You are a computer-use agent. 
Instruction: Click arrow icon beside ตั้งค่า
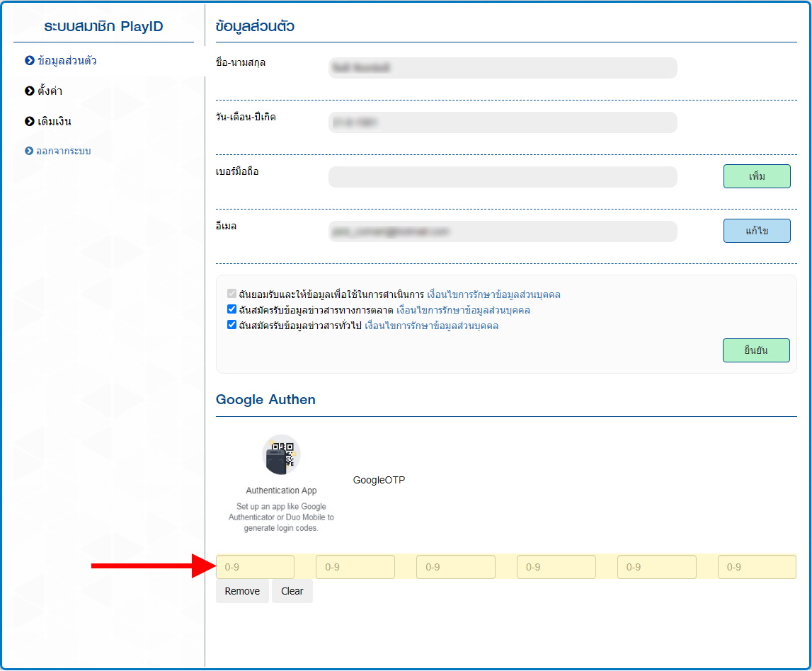(x=30, y=91)
